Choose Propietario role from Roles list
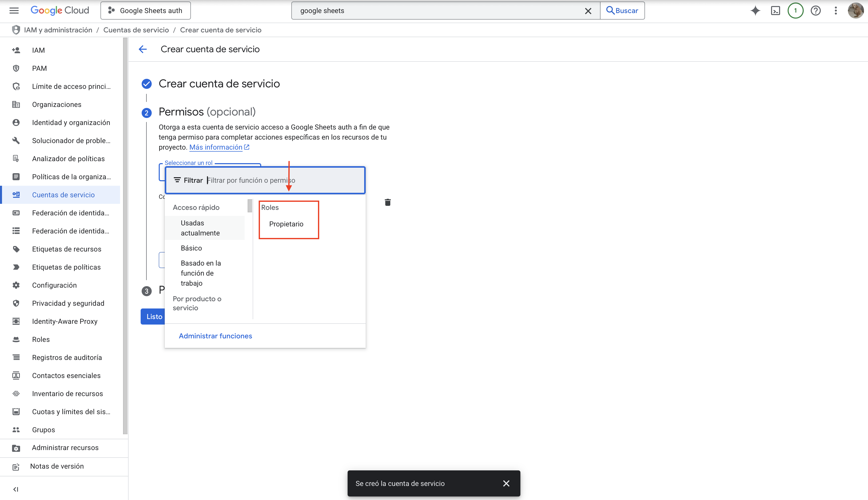The image size is (868, 500). [286, 224]
